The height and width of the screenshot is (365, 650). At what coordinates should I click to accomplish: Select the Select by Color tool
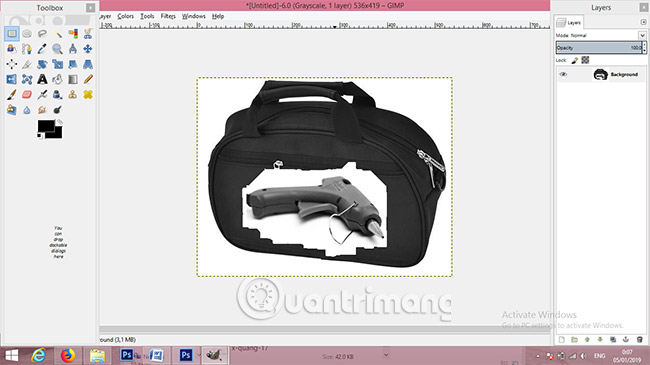click(x=73, y=34)
